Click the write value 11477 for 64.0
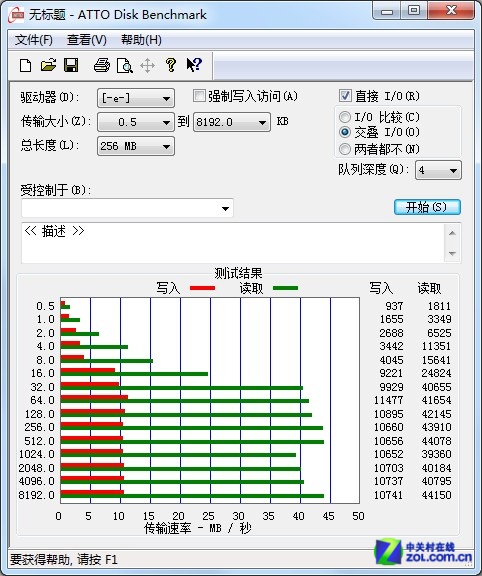482x576 pixels. (389, 400)
